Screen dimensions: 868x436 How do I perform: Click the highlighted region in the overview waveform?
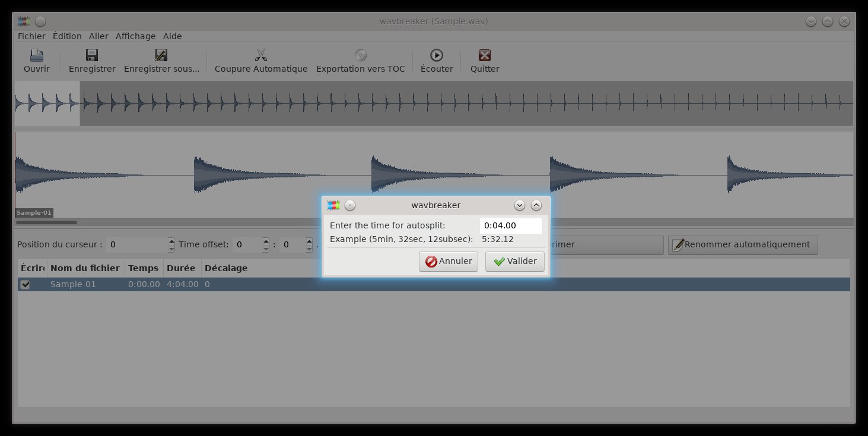[x=47, y=104]
